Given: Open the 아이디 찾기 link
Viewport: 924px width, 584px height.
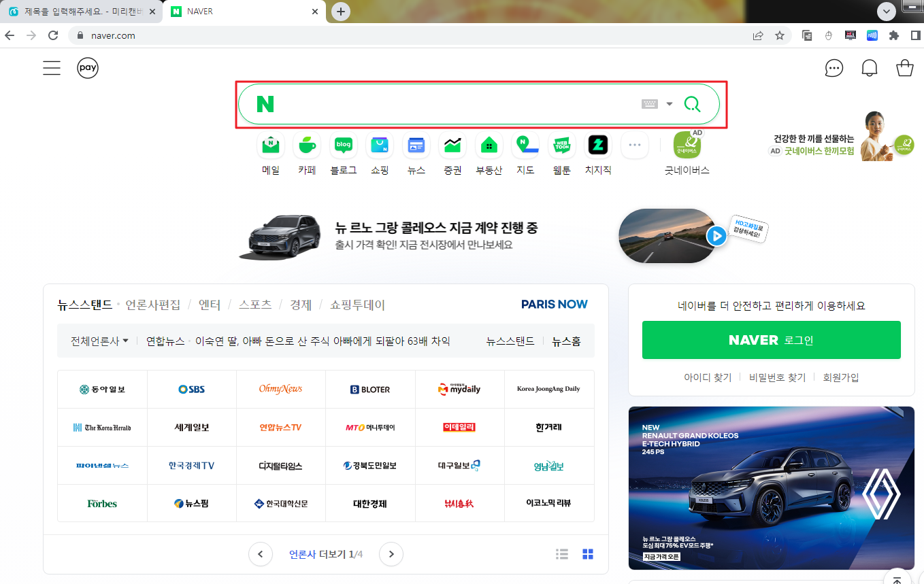Looking at the screenshot, I should [x=708, y=377].
